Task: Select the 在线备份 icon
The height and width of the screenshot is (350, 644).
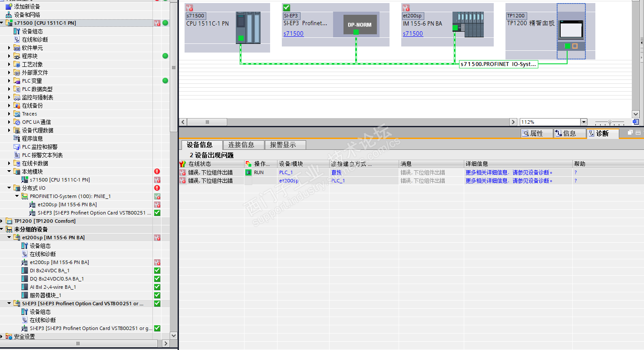Action: tap(17, 106)
